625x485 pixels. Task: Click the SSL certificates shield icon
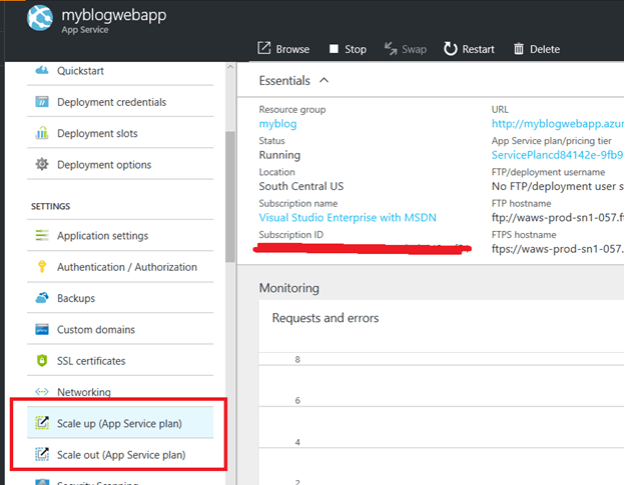coord(42,361)
